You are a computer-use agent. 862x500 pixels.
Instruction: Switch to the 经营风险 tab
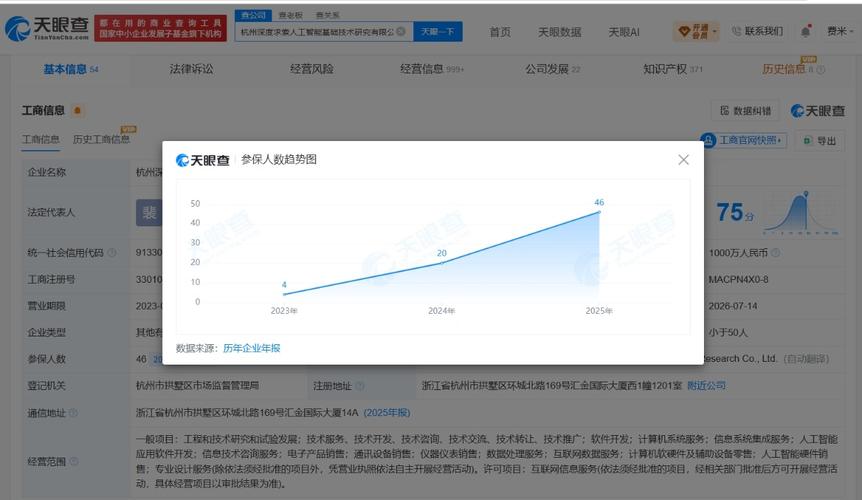coord(312,69)
